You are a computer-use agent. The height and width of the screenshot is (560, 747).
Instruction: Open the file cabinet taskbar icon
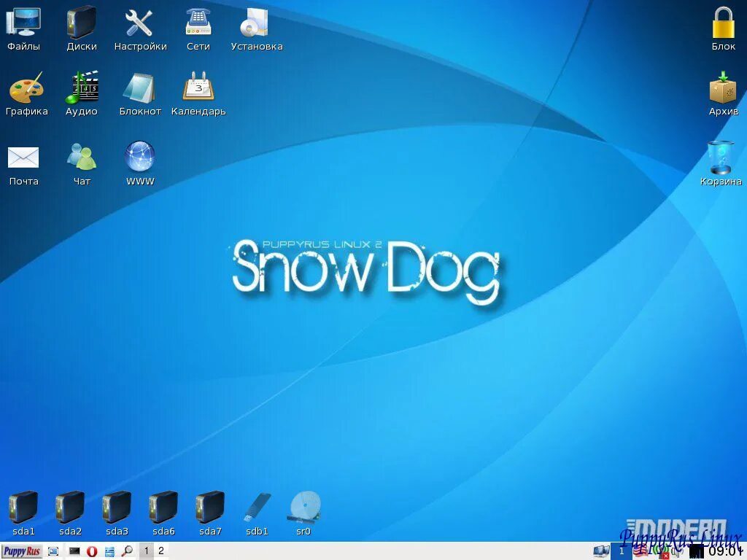click(109, 551)
